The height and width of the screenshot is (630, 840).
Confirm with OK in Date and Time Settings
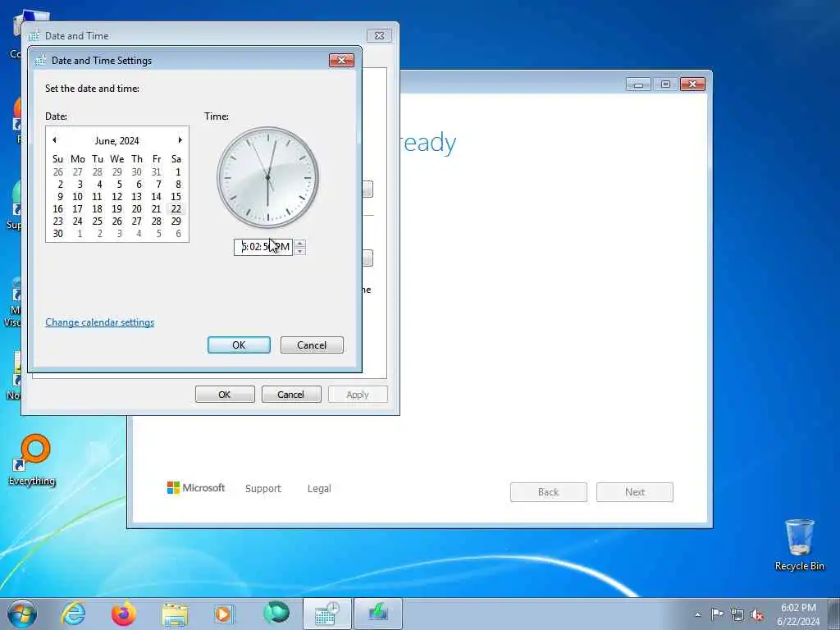coord(239,345)
